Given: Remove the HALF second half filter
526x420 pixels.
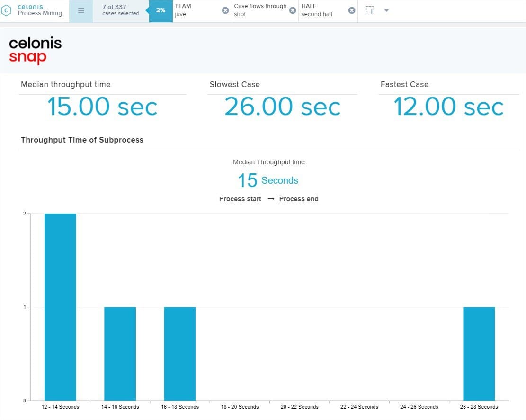Looking at the screenshot, I should pyautogui.click(x=352, y=10).
